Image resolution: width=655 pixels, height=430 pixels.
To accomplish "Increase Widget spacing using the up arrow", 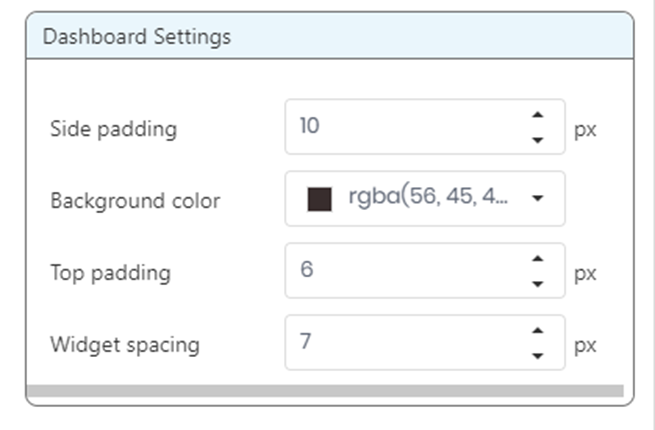I will click(x=538, y=332).
